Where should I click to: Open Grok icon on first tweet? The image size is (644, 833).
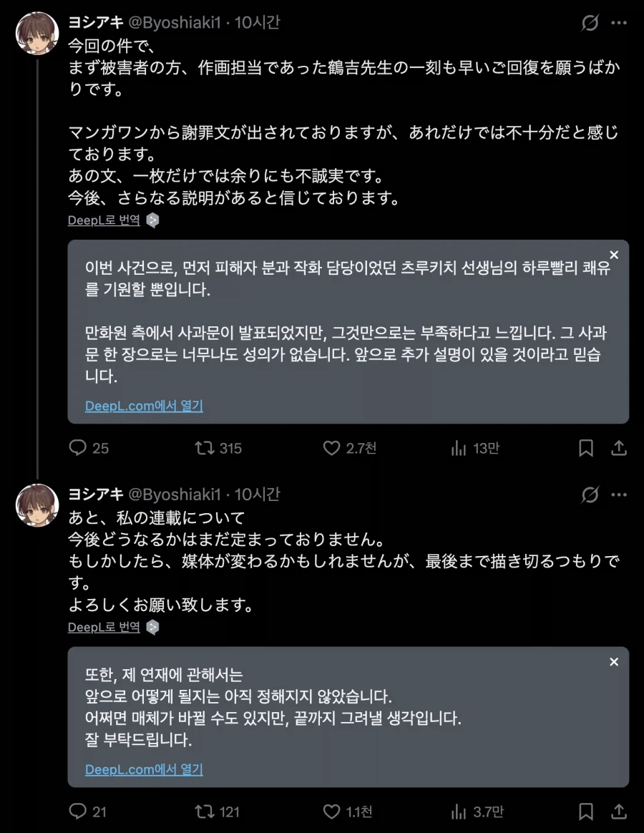(x=590, y=23)
